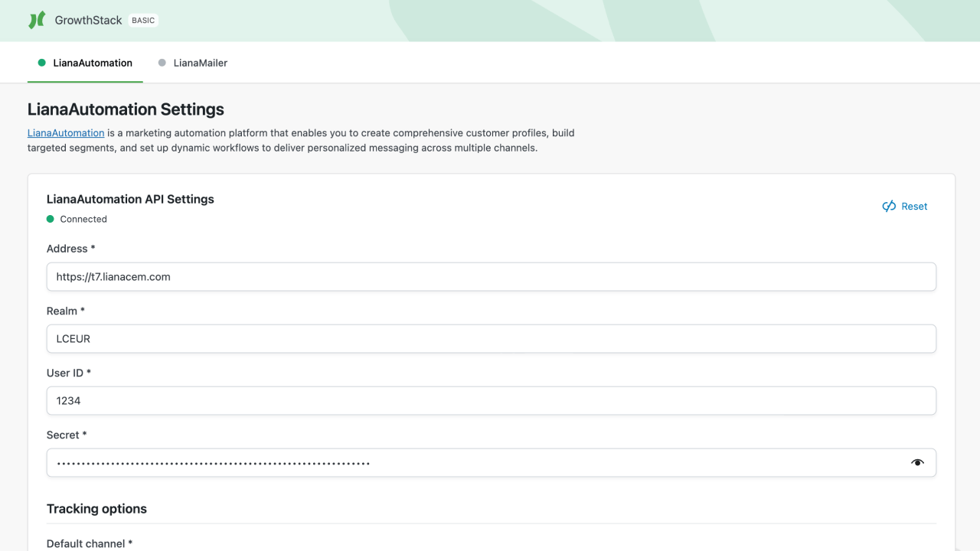Click the Secret field label
Image resolution: width=980 pixels, height=551 pixels.
(x=67, y=435)
